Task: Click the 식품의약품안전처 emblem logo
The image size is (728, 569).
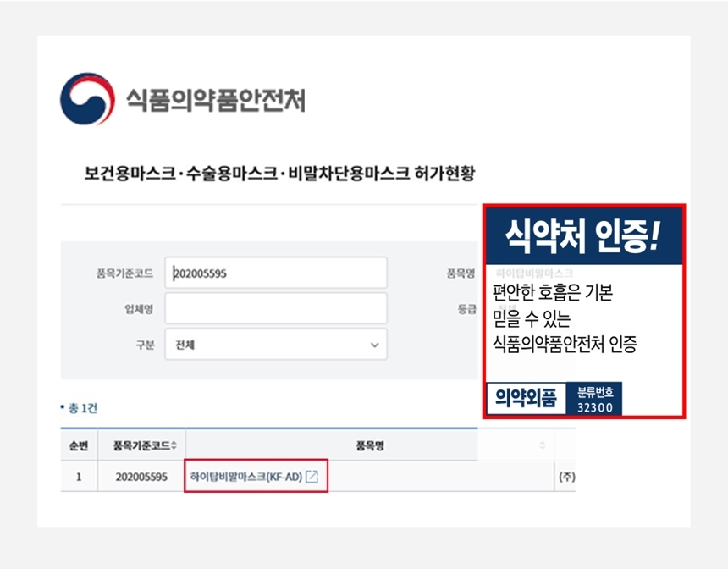Action: 86,99
